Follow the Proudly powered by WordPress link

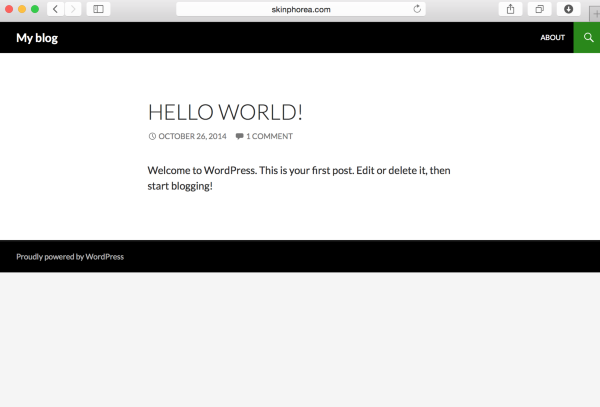pyautogui.click(x=70, y=257)
